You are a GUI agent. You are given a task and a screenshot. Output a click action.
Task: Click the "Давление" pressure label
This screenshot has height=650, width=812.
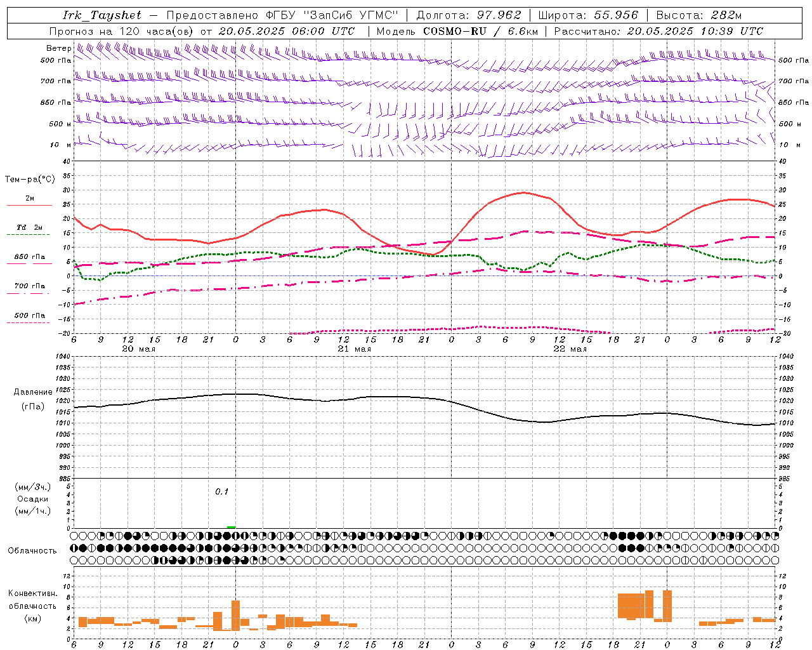pyautogui.click(x=32, y=392)
